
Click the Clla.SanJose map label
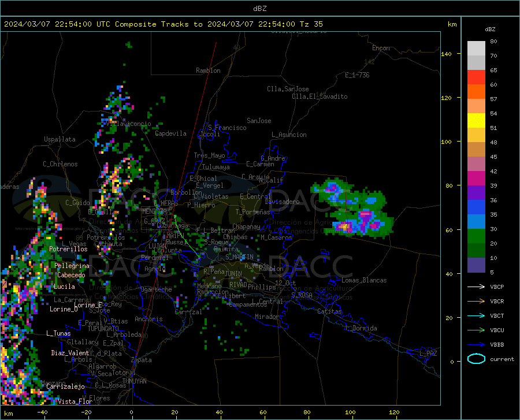(288, 89)
